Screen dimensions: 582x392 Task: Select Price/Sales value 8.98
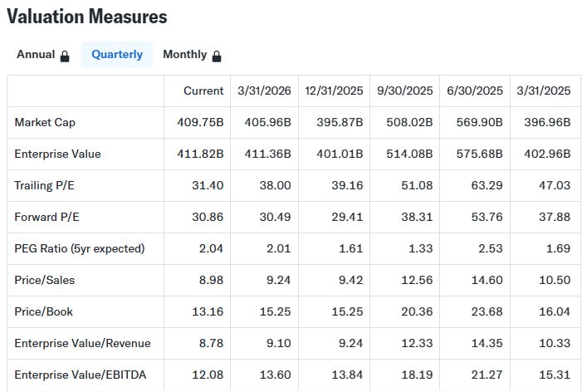[211, 280]
